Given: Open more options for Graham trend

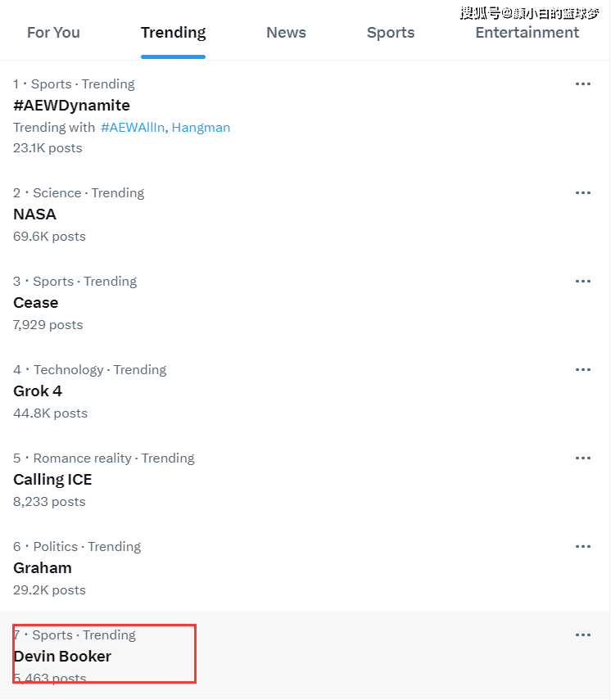Looking at the screenshot, I should click(583, 547).
